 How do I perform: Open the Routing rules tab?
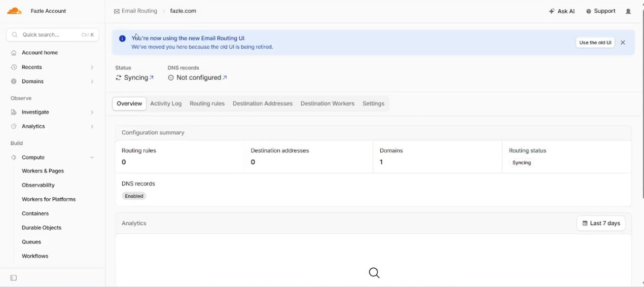coord(207,103)
